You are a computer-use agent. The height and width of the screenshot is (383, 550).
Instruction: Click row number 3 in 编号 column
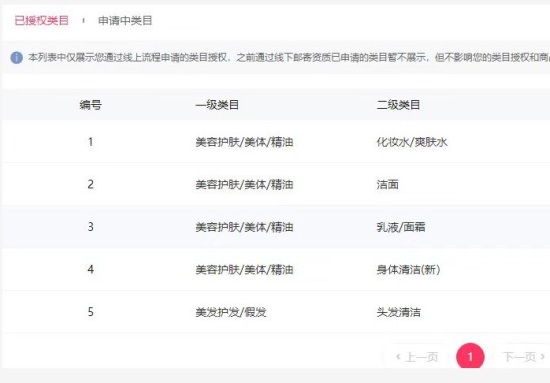90,227
